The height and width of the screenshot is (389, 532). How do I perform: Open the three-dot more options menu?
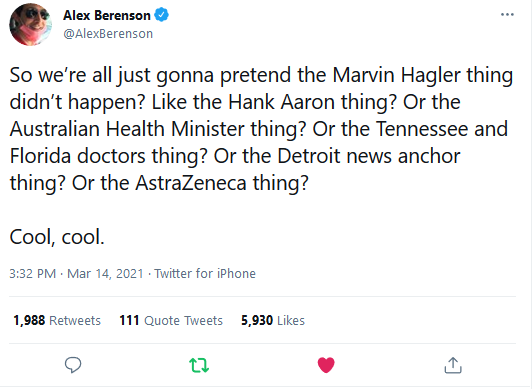click(507, 15)
